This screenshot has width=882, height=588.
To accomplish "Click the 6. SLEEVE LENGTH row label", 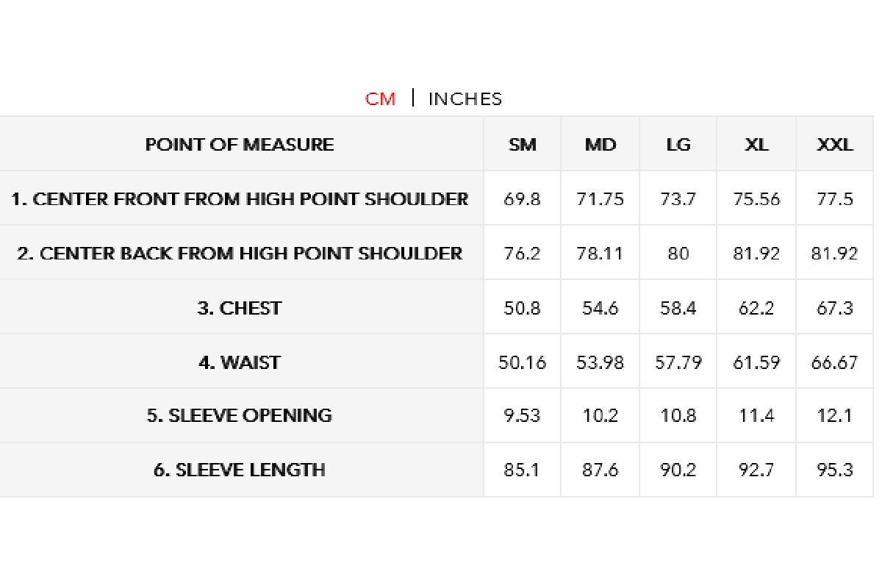I will coord(240,470).
